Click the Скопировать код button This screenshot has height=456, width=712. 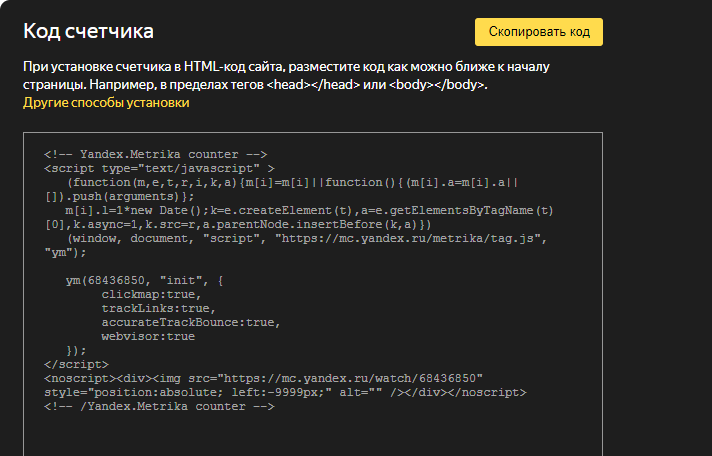[x=539, y=32]
